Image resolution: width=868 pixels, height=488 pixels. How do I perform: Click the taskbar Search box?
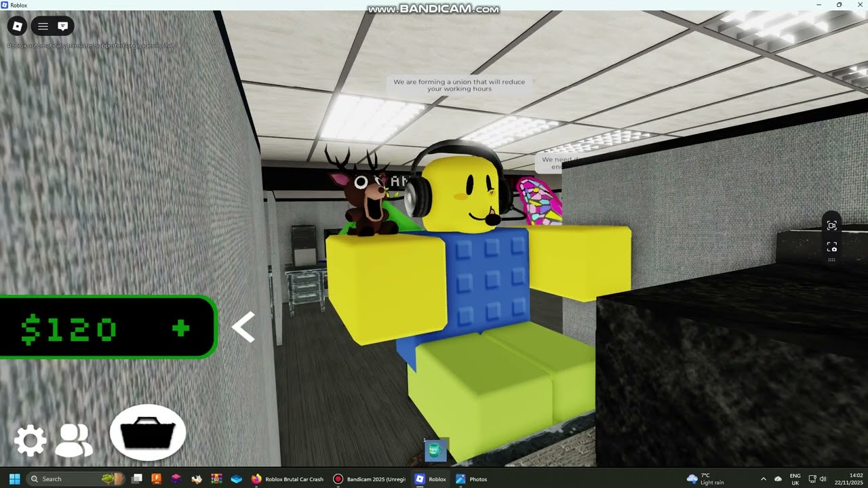click(x=76, y=479)
